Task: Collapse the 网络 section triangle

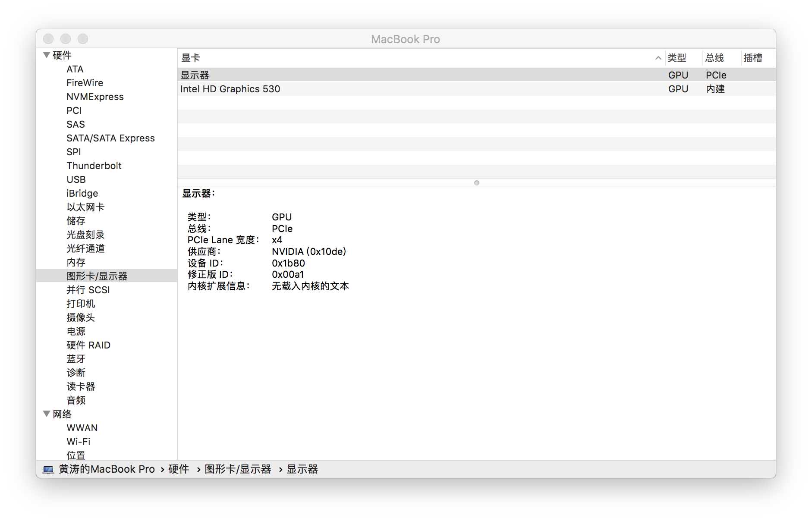Action: tap(47, 414)
